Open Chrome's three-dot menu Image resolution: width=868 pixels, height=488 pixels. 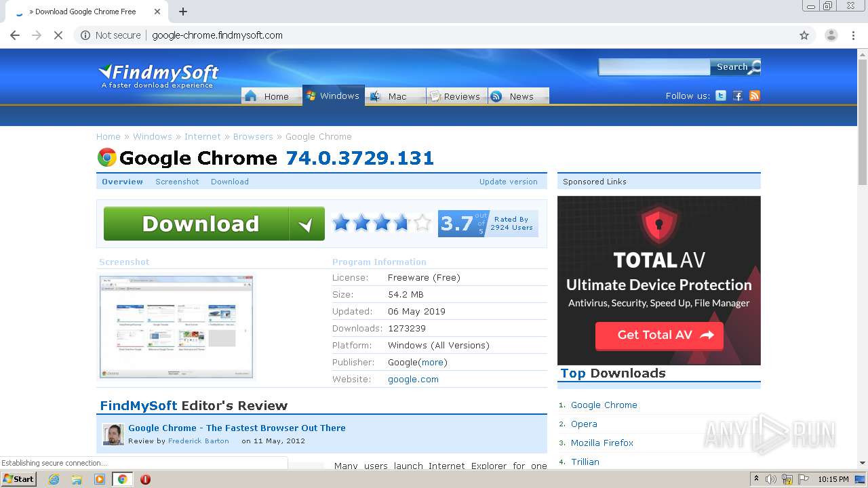click(x=853, y=35)
